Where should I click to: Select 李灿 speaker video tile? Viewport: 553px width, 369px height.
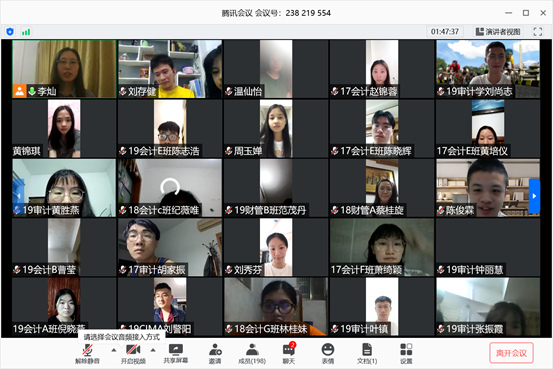[64, 69]
